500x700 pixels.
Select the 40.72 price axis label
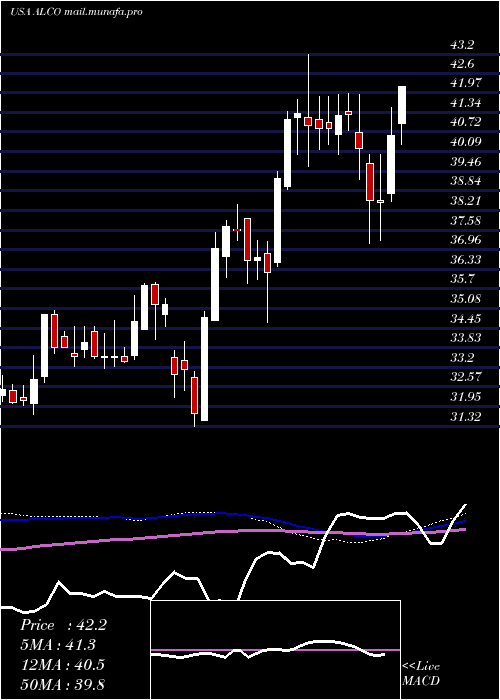click(466, 122)
